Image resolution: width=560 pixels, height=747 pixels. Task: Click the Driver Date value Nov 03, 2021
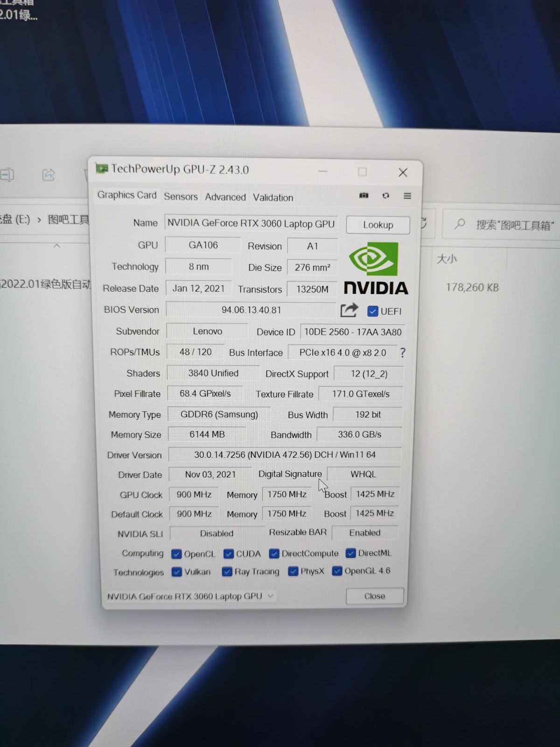[x=210, y=474]
